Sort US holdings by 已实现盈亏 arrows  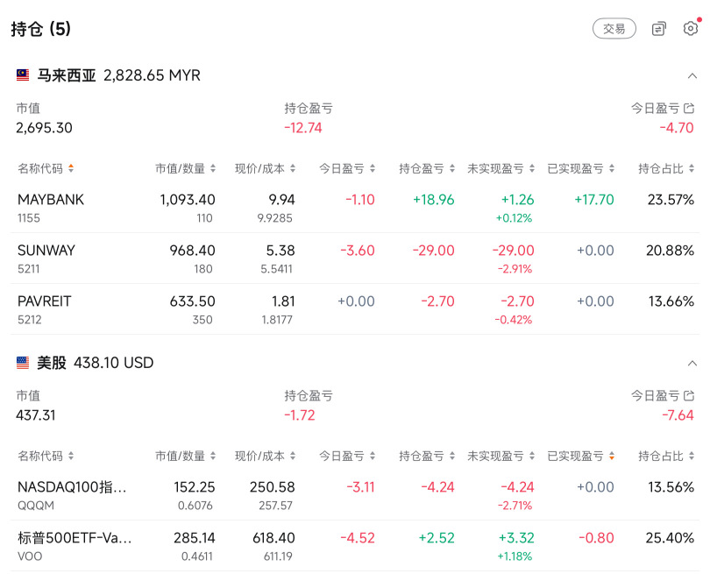(612, 456)
